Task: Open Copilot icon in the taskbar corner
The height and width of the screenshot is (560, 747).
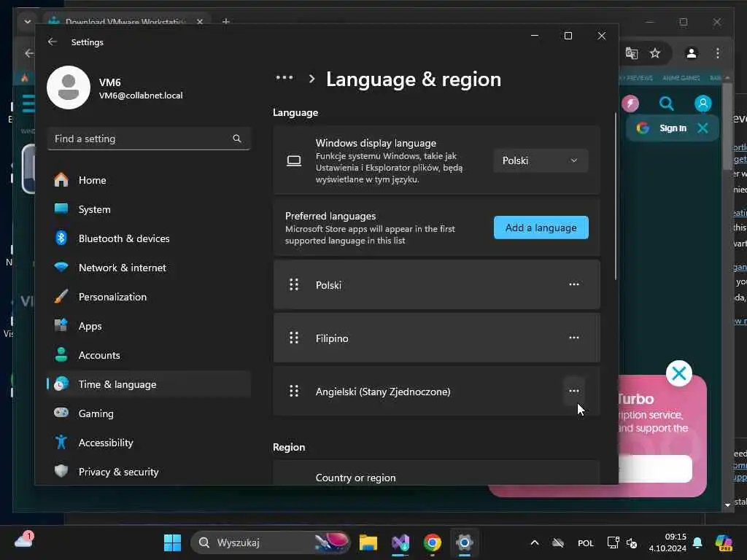Action: pyautogui.click(x=724, y=542)
